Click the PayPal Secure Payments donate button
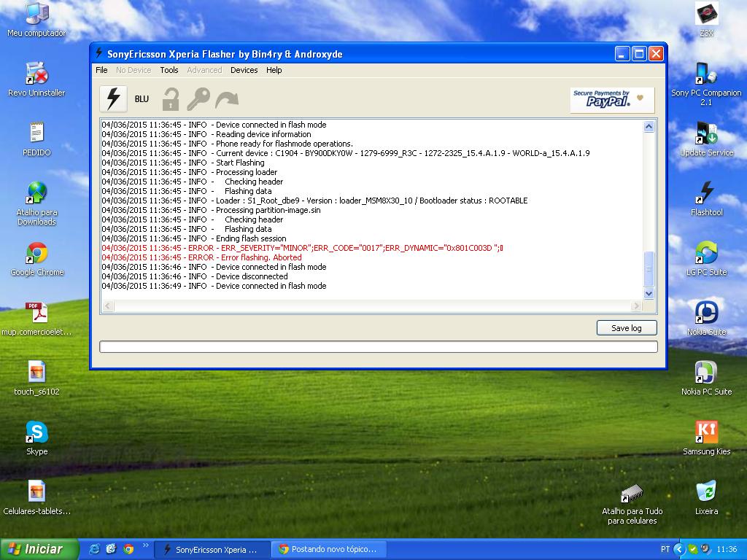The width and height of the screenshot is (747, 560). pyautogui.click(x=612, y=99)
